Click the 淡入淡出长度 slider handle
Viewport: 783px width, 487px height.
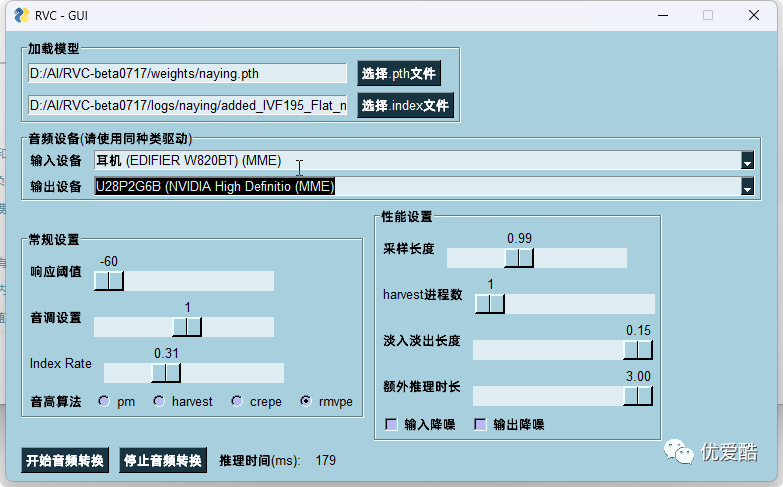[x=638, y=350]
